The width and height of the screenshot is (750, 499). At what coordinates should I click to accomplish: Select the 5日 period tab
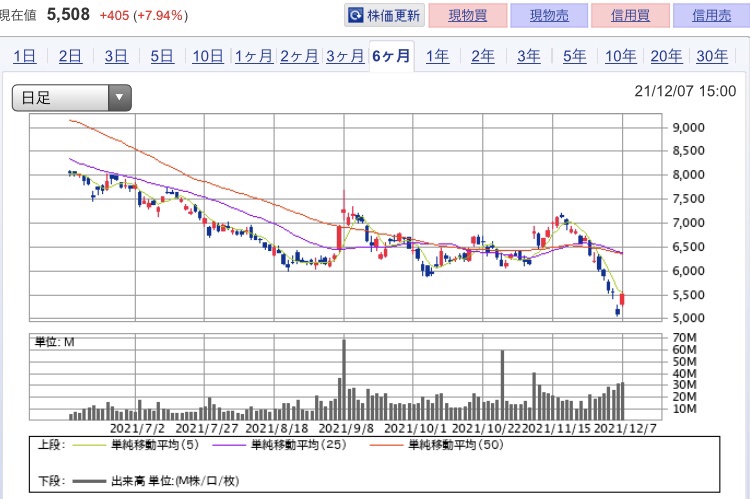[x=162, y=56]
